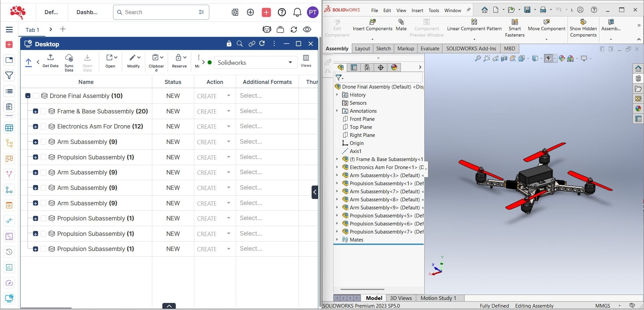The width and height of the screenshot is (644, 310).
Task: Click the Smart Fasteners icon
Action: [x=515, y=22]
